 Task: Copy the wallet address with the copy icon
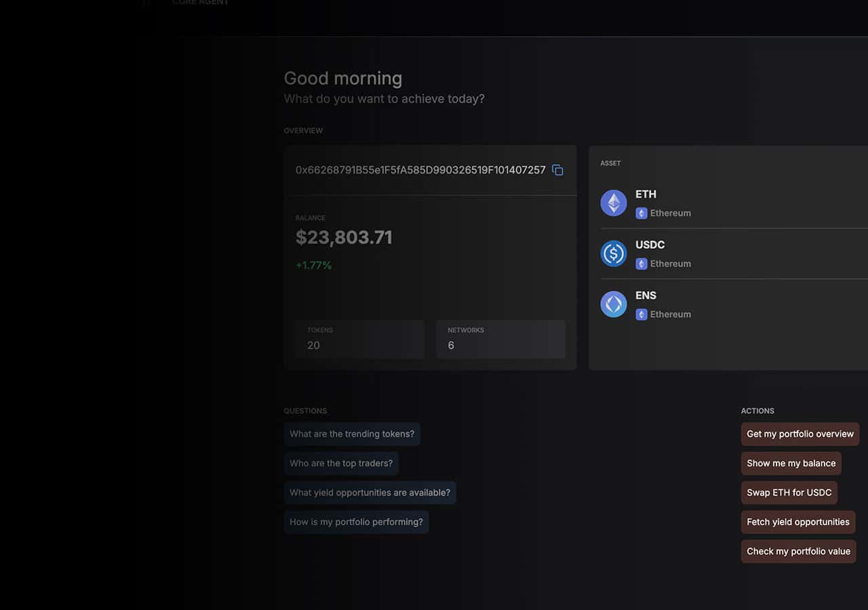(x=557, y=170)
